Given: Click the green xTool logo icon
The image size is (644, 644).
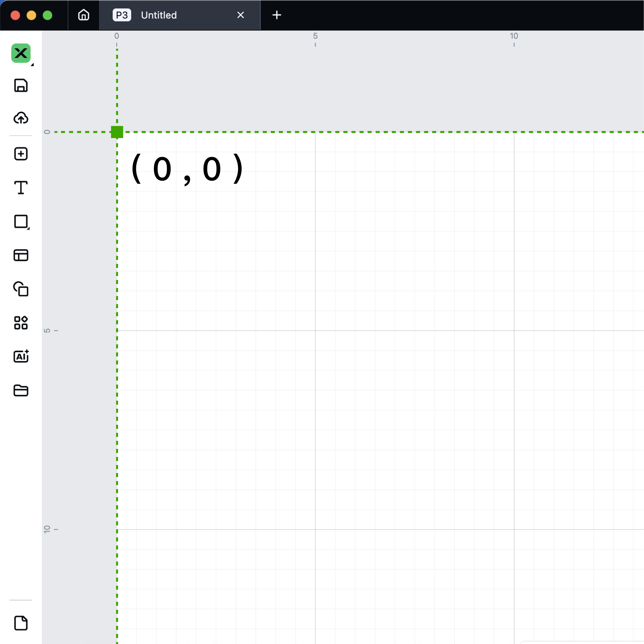Looking at the screenshot, I should [21, 53].
